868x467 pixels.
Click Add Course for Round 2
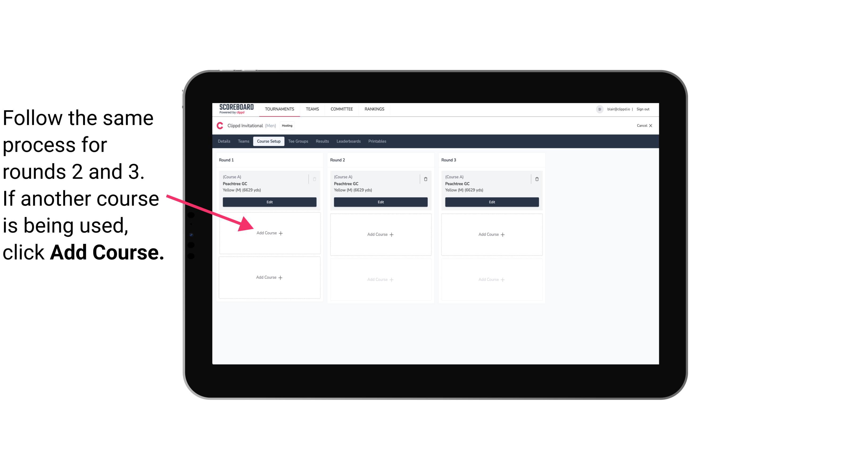tap(380, 234)
